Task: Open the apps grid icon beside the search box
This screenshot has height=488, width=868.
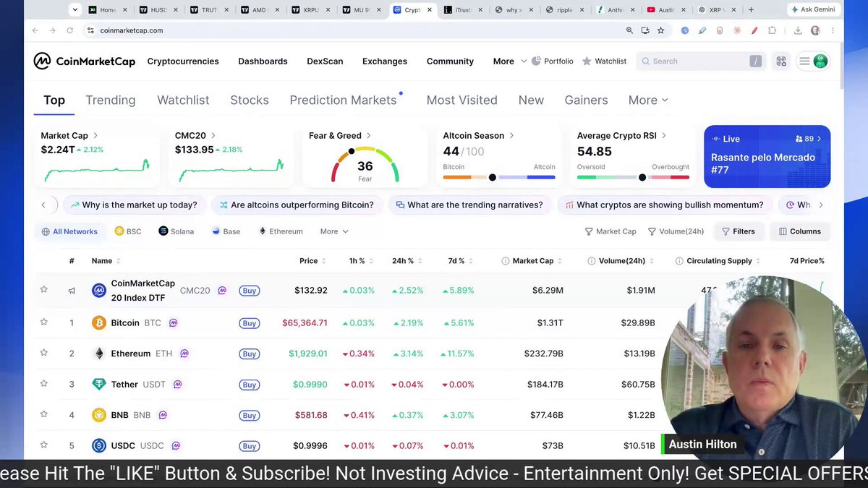Action: point(781,61)
